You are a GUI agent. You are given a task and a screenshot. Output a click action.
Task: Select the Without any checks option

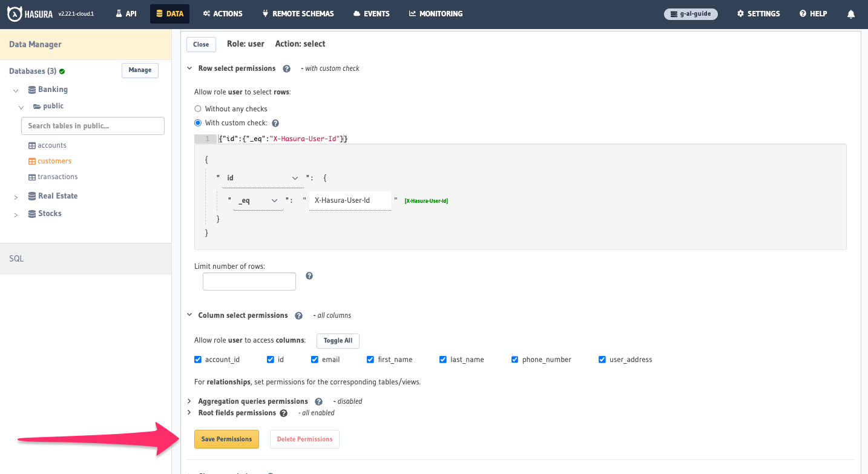tap(198, 108)
